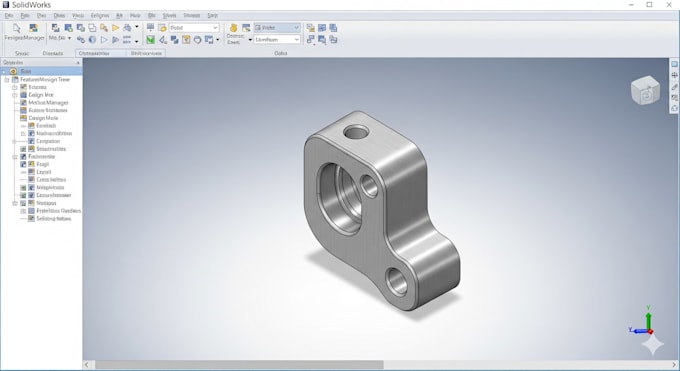Open the white dropdown below the blue dropdown
Viewport: 680px width, 371px height.
click(x=277, y=39)
